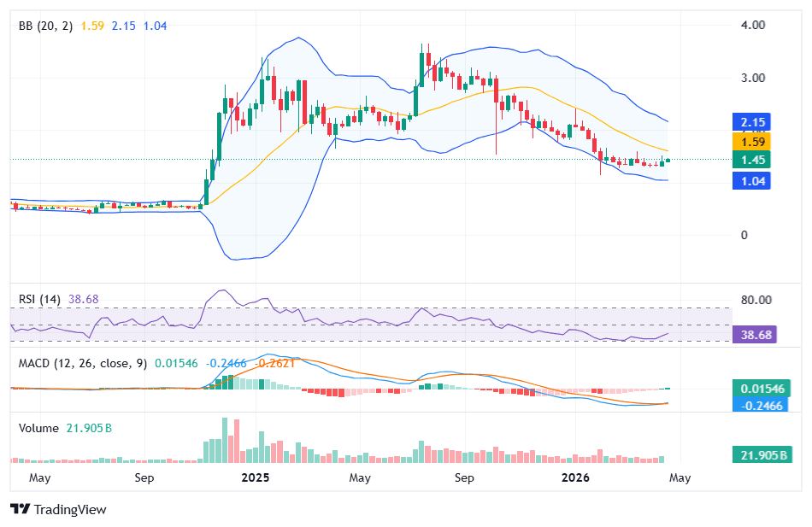Screen dimensions: 812x527
Task: Click the green 0.01546 MACD axis tag
Action: [758, 388]
